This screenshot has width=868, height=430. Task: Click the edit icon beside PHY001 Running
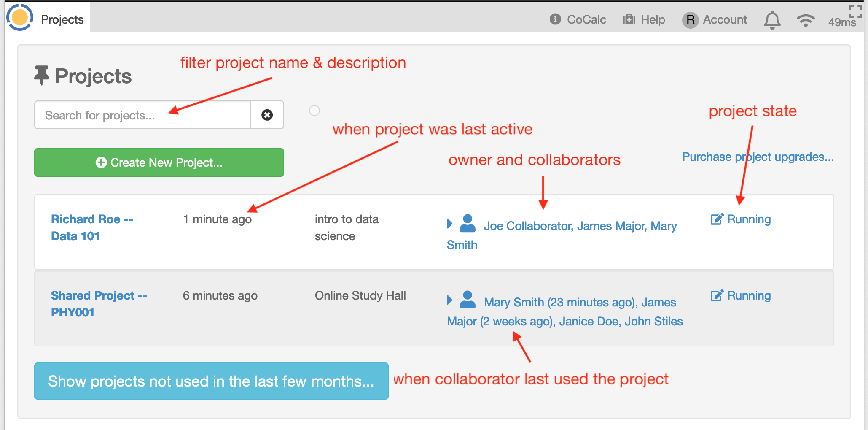717,296
